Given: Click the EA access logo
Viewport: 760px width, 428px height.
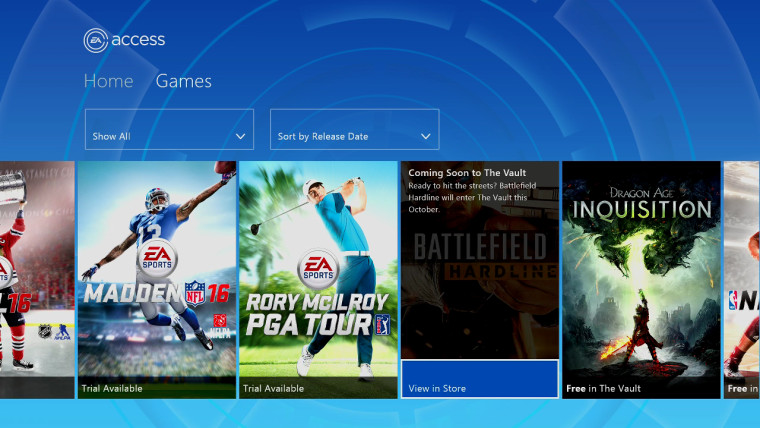Looking at the screenshot, I should (x=124, y=40).
